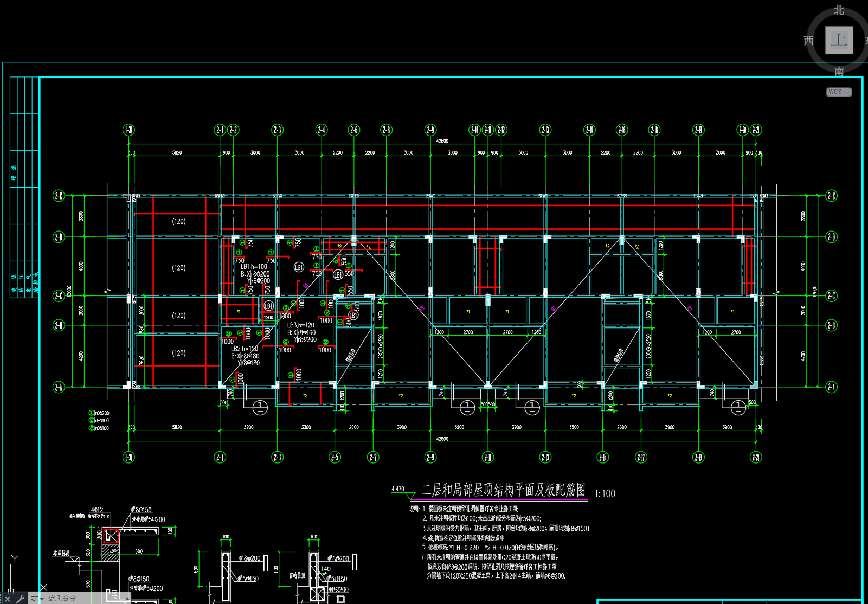The image size is (868, 604).
Task: Select drawing title 二层和局部屋顶结构平面及板配筋图
Action: [504, 490]
